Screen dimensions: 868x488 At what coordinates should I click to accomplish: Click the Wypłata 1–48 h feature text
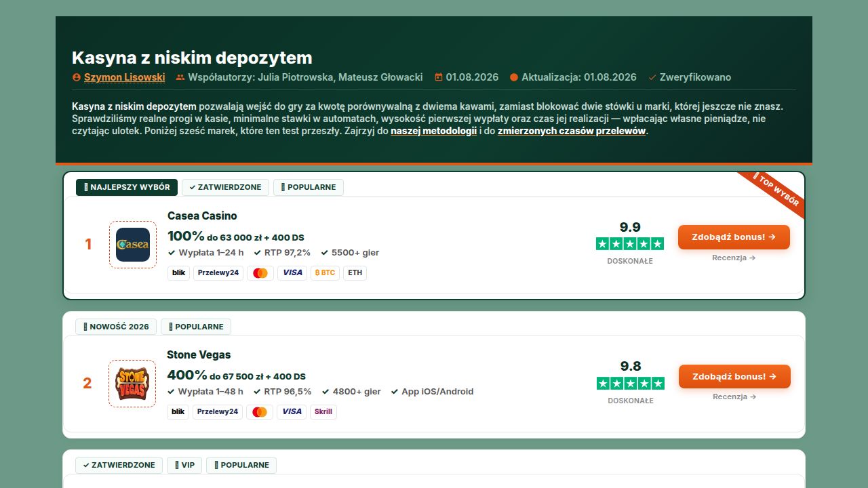pyautogui.click(x=205, y=392)
